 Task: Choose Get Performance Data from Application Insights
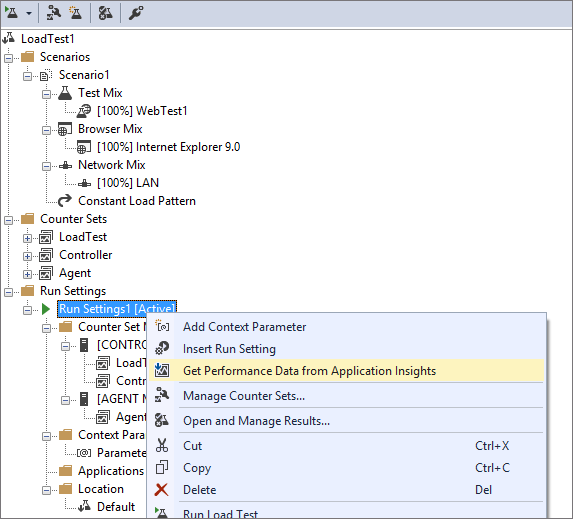point(346,371)
